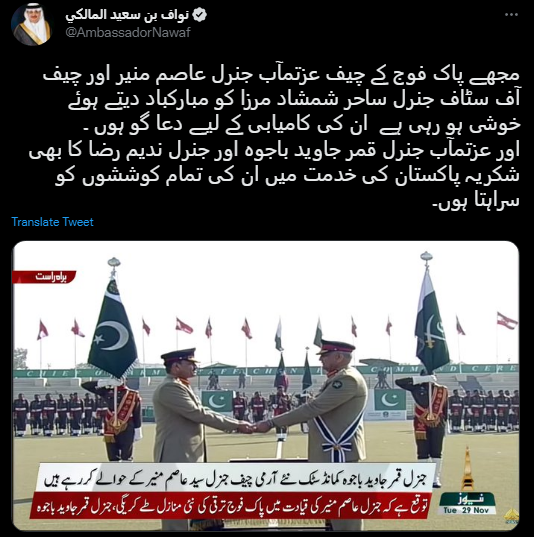Click the display name نواف بن سعيد المالكي

[x=127, y=15]
